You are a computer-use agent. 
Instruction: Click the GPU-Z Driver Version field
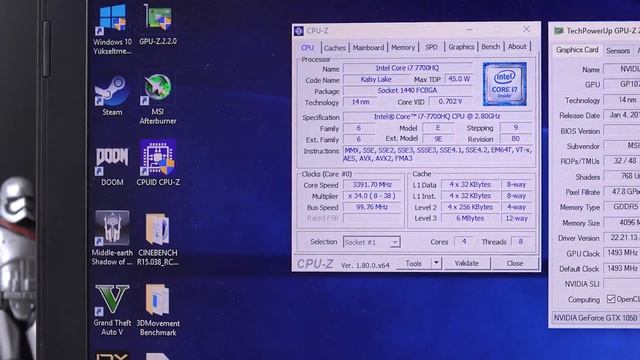(x=622, y=238)
